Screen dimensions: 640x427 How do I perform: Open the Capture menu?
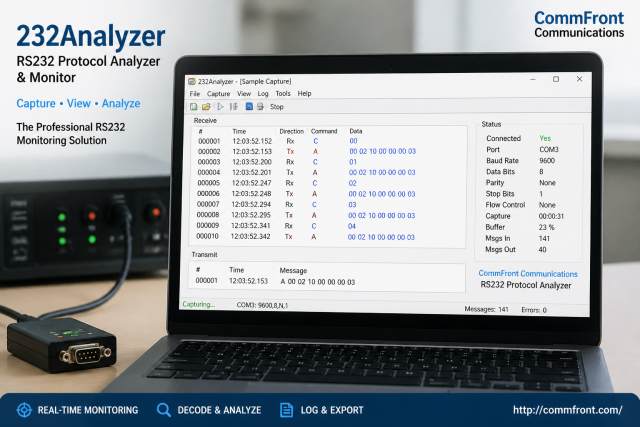[x=218, y=93]
